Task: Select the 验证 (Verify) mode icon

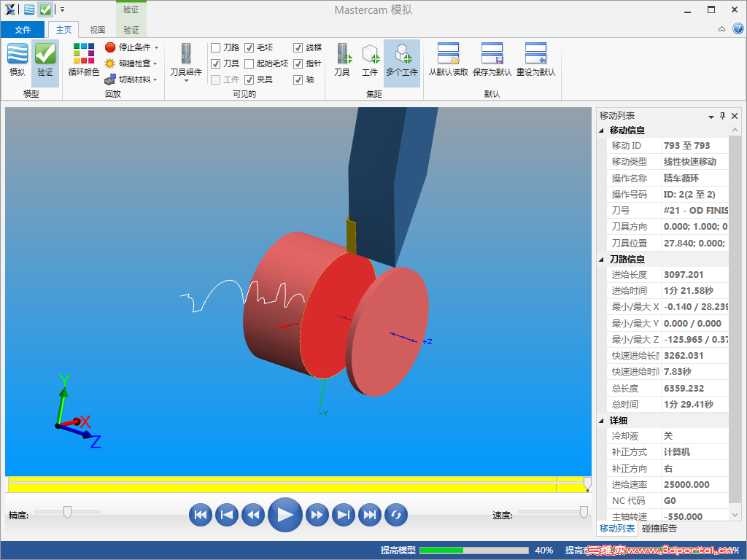Action: pyautogui.click(x=45, y=53)
